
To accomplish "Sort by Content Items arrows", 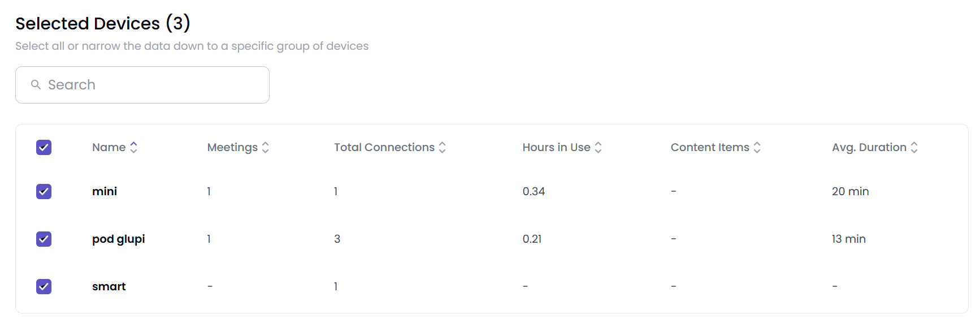I will point(757,147).
